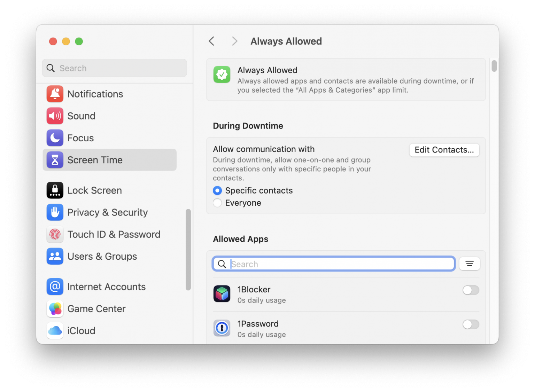Open Focus settings via moon icon
The height and width of the screenshot is (392, 535).
point(55,138)
